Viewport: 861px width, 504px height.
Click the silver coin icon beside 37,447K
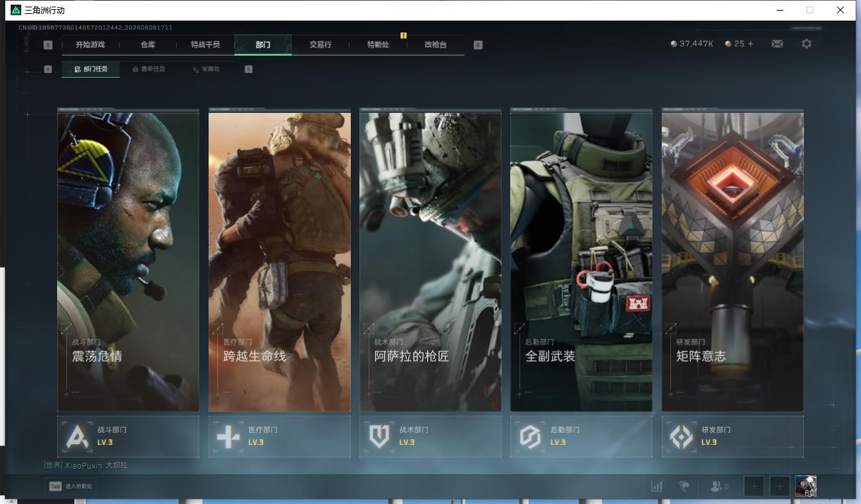tap(674, 44)
